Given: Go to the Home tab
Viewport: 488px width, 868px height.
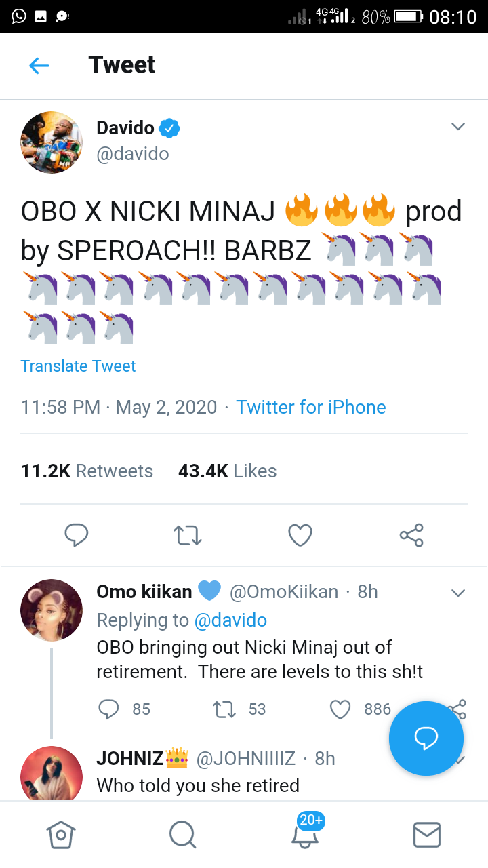Looking at the screenshot, I should [60, 834].
